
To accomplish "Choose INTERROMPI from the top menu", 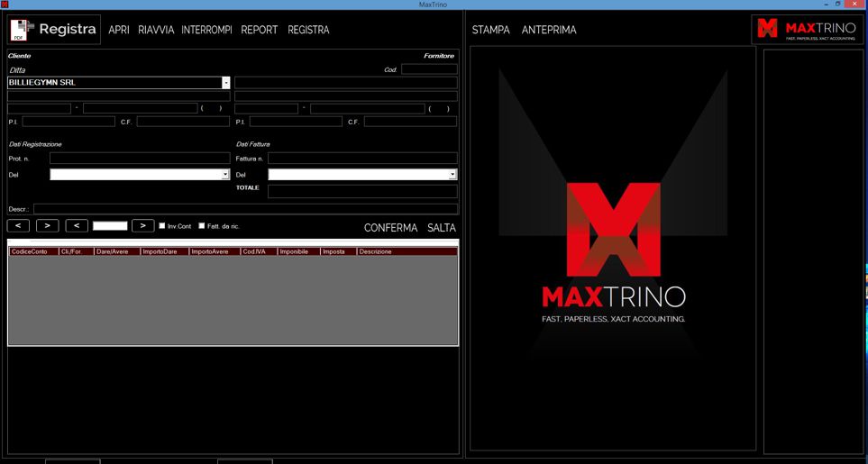I will click(x=207, y=30).
